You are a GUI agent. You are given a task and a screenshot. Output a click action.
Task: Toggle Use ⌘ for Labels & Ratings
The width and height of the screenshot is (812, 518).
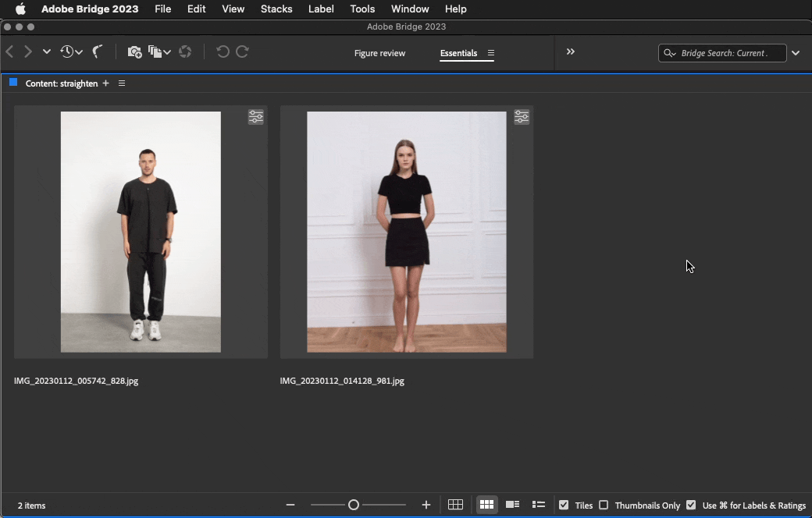click(691, 506)
